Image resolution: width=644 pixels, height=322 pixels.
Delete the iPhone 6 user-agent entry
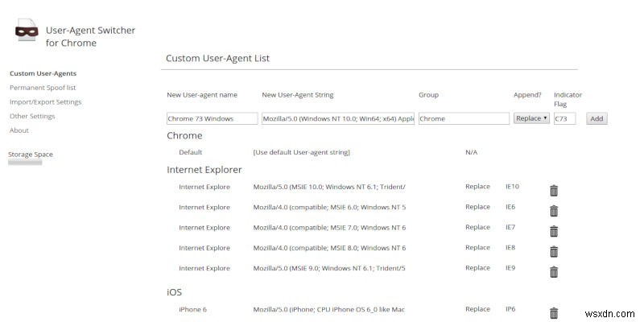point(554,313)
